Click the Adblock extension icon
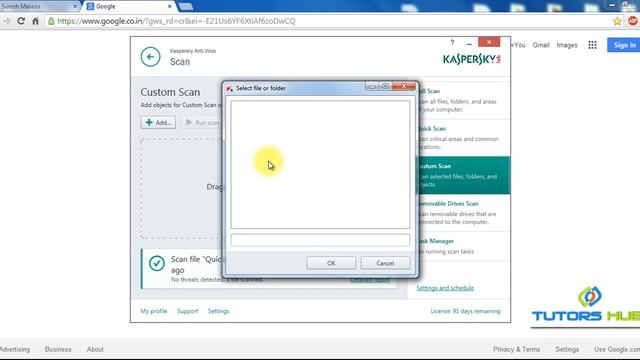Viewport: 640px width, 360px height. tap(633, 21)
